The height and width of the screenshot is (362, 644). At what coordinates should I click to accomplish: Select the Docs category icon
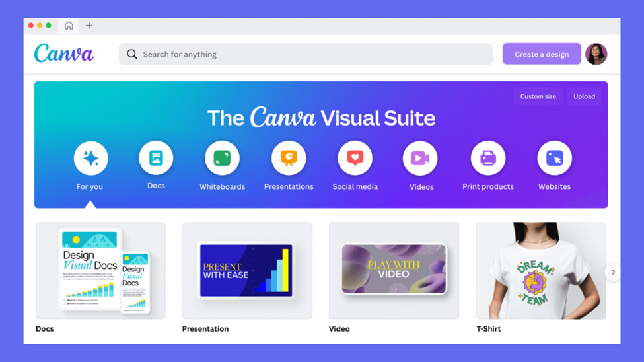pyautogui.click(x=156, y=158)
